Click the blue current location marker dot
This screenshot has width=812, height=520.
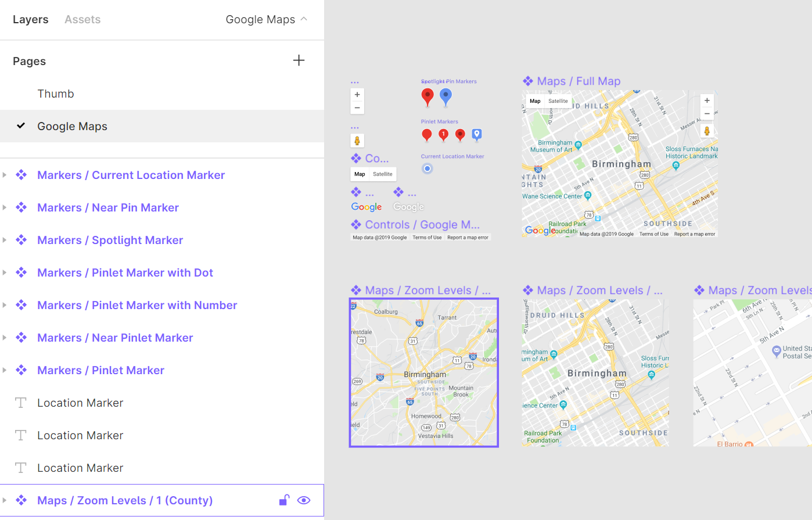427,168
